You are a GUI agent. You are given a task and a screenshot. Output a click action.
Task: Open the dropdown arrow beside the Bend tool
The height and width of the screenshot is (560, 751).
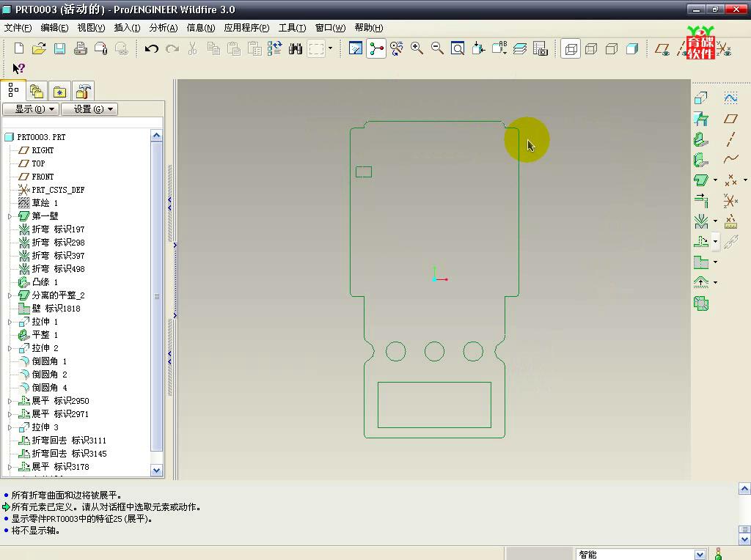[x=716, y=221]
